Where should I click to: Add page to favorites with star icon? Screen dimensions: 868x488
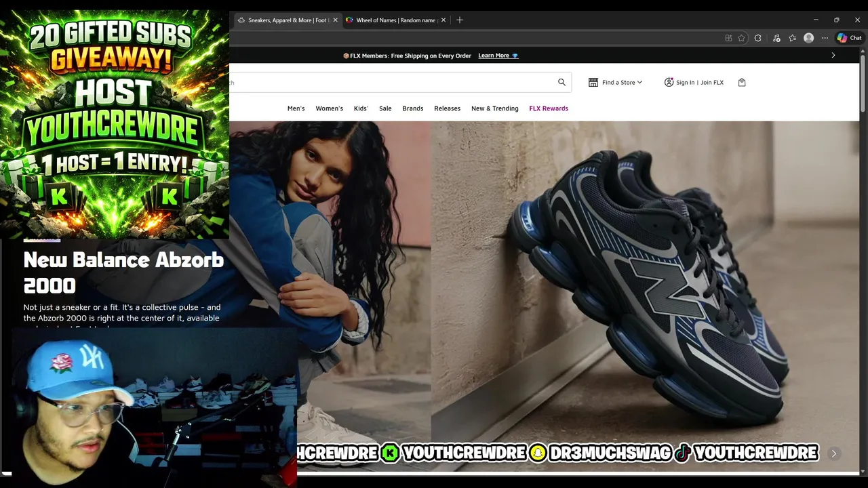pos(742,38)
